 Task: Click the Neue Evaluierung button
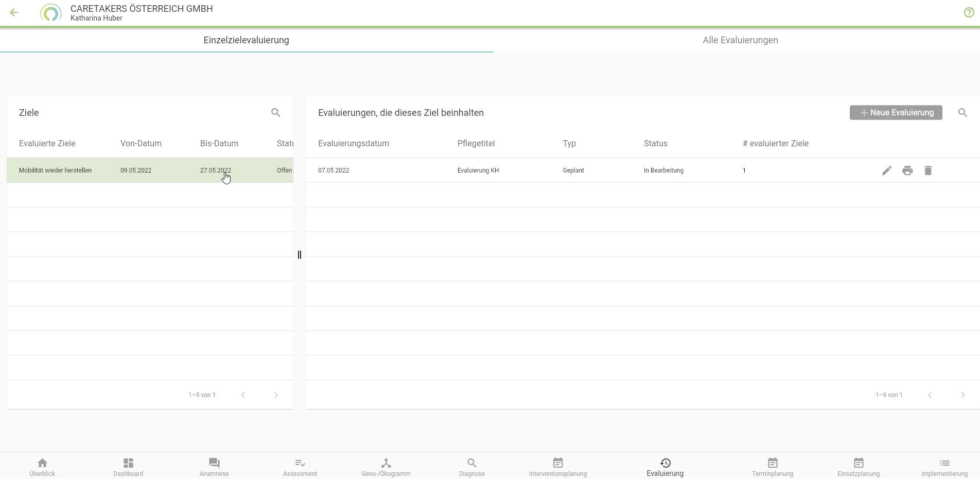pos(896,113)
